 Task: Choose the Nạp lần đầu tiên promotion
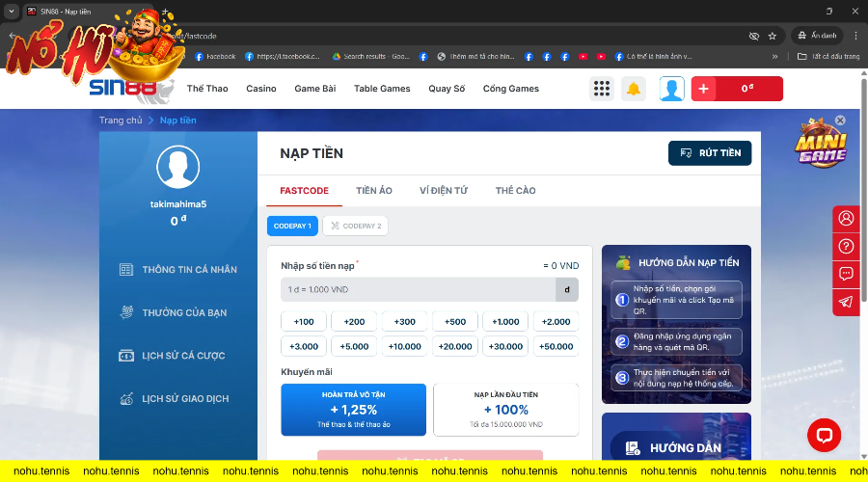coord(505,409)
